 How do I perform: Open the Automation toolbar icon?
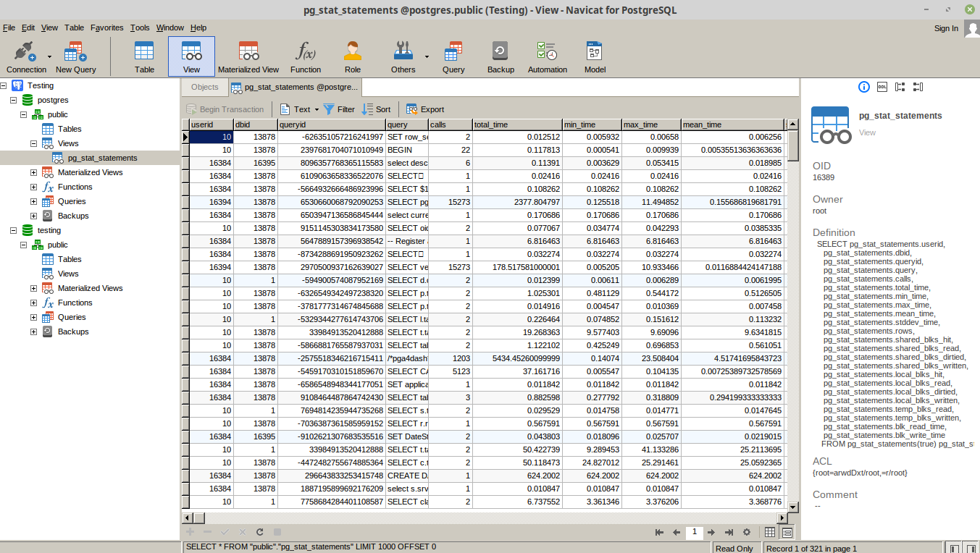547,56
